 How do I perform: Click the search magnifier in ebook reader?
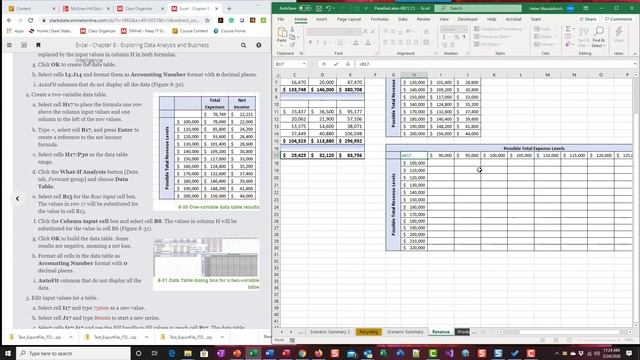243,45
